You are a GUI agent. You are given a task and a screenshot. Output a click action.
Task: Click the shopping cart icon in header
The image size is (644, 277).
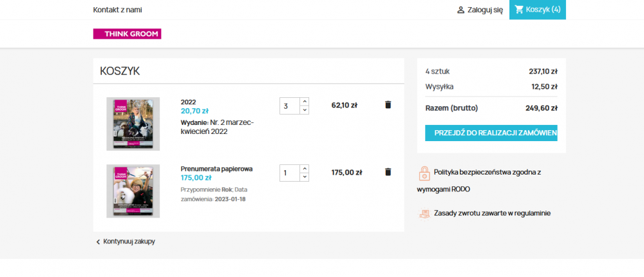[x=519, y=10]
